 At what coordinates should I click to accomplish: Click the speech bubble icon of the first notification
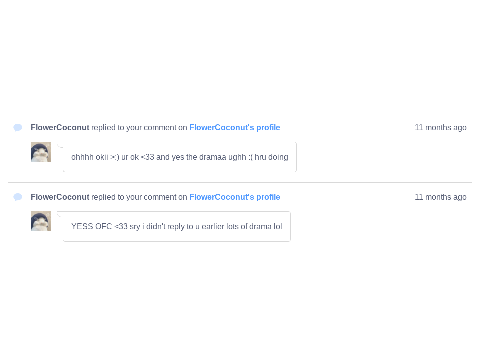pyautogui.click(x=18, y=127)
